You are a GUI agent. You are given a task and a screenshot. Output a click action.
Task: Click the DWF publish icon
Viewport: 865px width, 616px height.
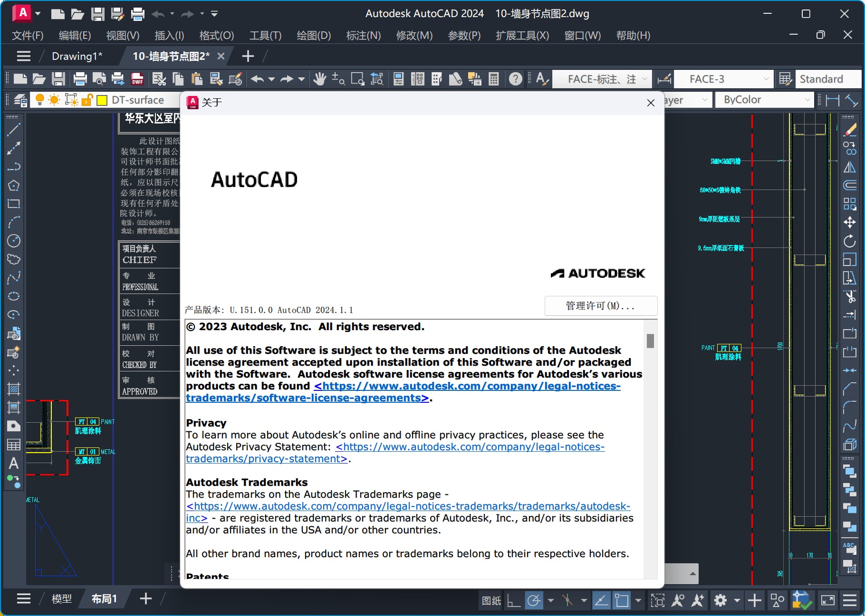point(137,79)
